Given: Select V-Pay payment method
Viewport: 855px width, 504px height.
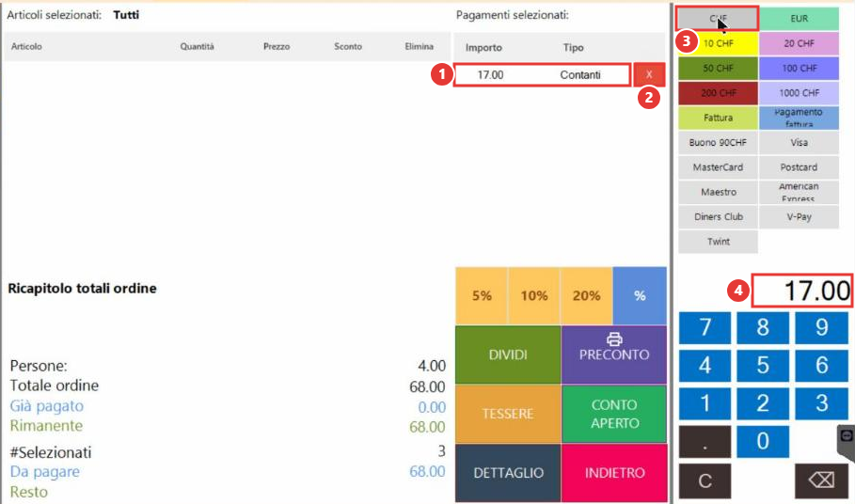Looking at the screenshot, I should pyautogui.click(x=799, y=217).
